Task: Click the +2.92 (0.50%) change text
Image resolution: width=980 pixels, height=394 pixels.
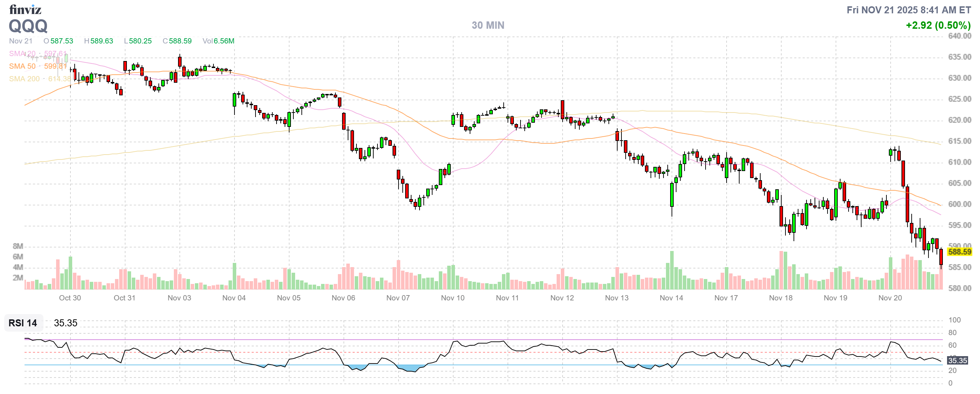Action: 938,26
